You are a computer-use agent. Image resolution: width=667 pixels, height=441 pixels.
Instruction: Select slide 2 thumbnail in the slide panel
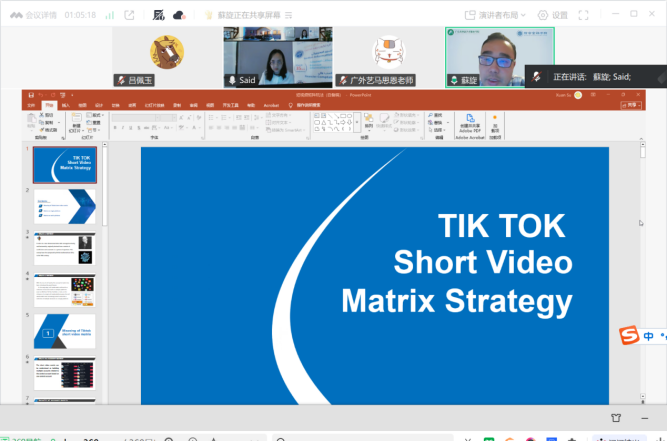point(65,207)
